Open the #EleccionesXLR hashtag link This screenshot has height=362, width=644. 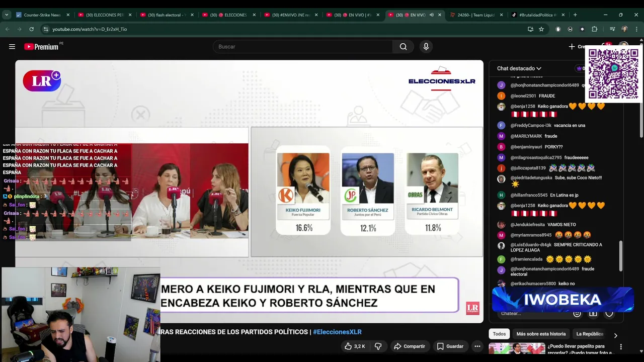(x=337, y=332)
